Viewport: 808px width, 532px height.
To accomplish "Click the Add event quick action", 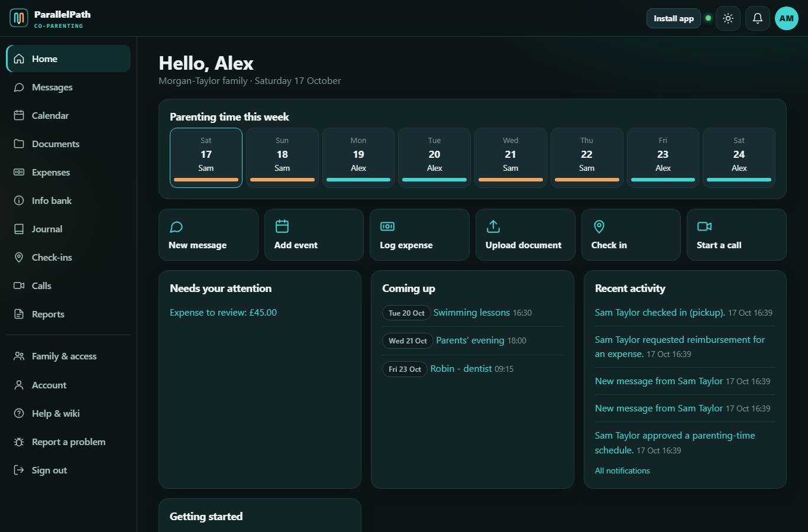I will point(314,235).
